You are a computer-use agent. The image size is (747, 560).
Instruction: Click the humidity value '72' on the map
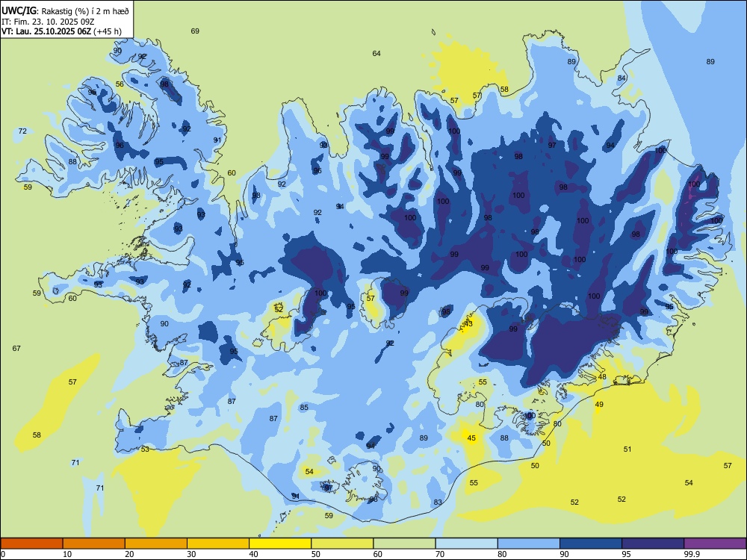[22, 131]
